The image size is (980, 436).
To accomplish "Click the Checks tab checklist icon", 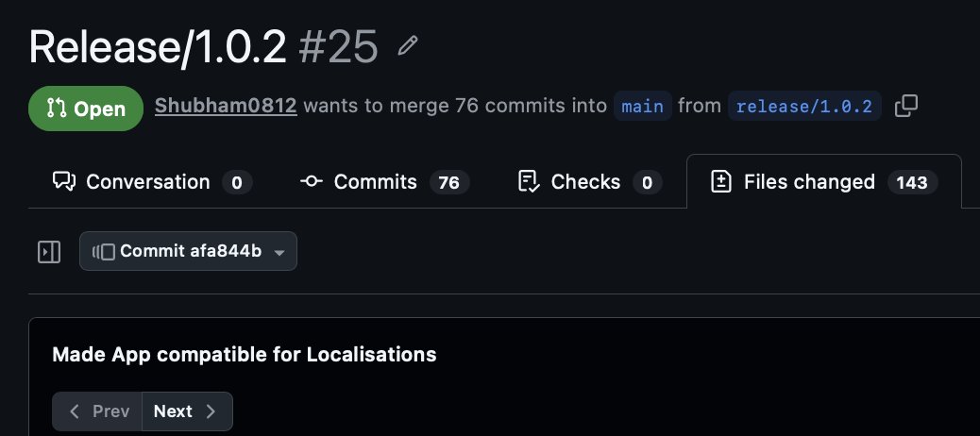I will point(530,181).
